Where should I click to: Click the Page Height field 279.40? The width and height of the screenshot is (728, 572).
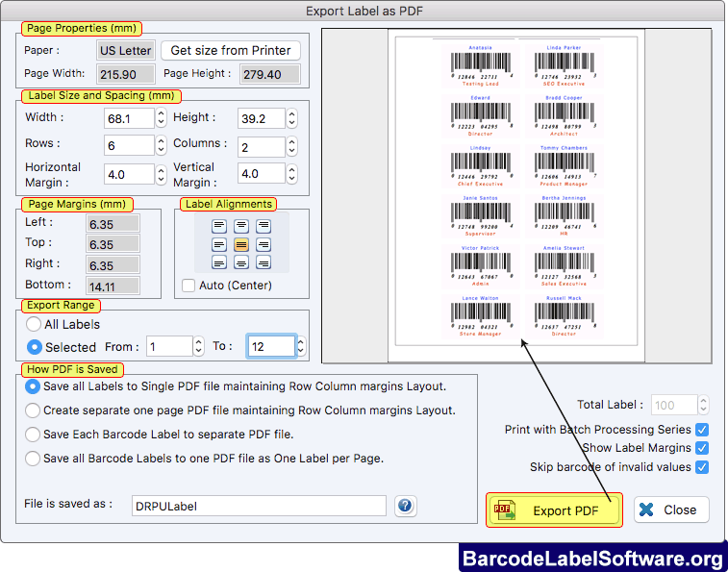269,74
